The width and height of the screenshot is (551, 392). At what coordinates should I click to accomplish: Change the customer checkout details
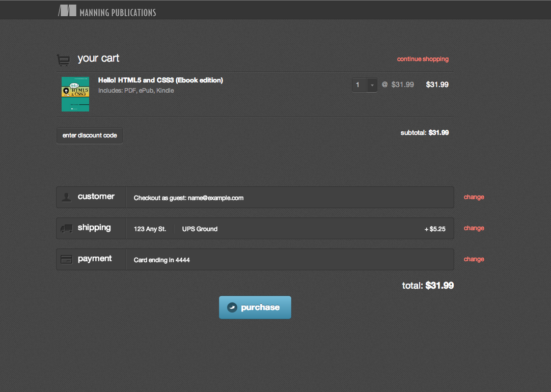(474, 197)
